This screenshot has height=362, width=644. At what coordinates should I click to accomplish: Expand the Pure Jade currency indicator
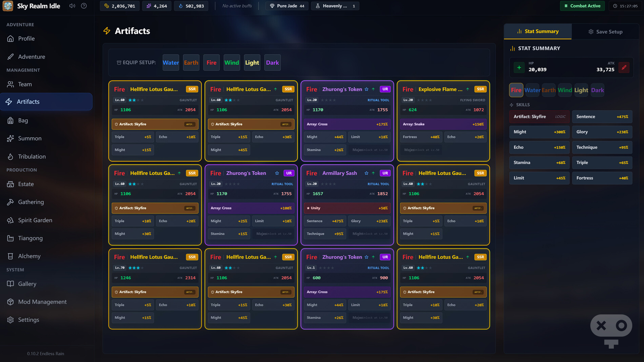coord(287,6)
